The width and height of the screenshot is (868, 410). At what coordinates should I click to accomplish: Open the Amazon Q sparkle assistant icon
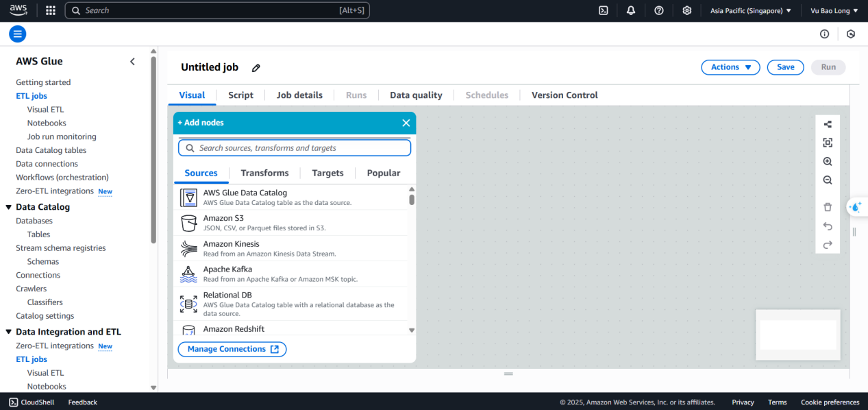tap(856, 207)
